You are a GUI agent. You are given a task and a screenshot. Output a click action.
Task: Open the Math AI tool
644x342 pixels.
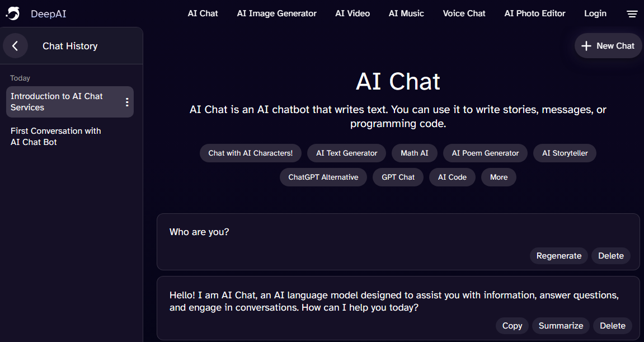[414, 153]
